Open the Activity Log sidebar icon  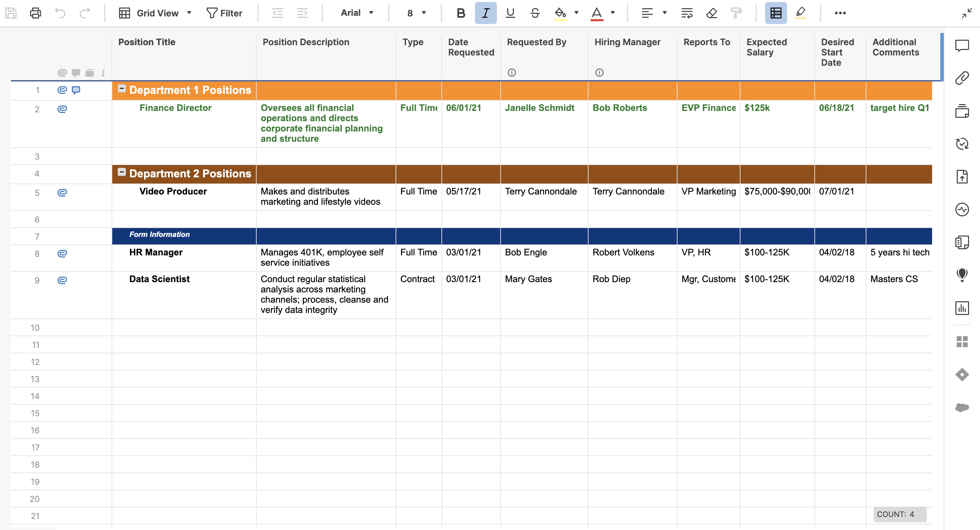point(962,210)
